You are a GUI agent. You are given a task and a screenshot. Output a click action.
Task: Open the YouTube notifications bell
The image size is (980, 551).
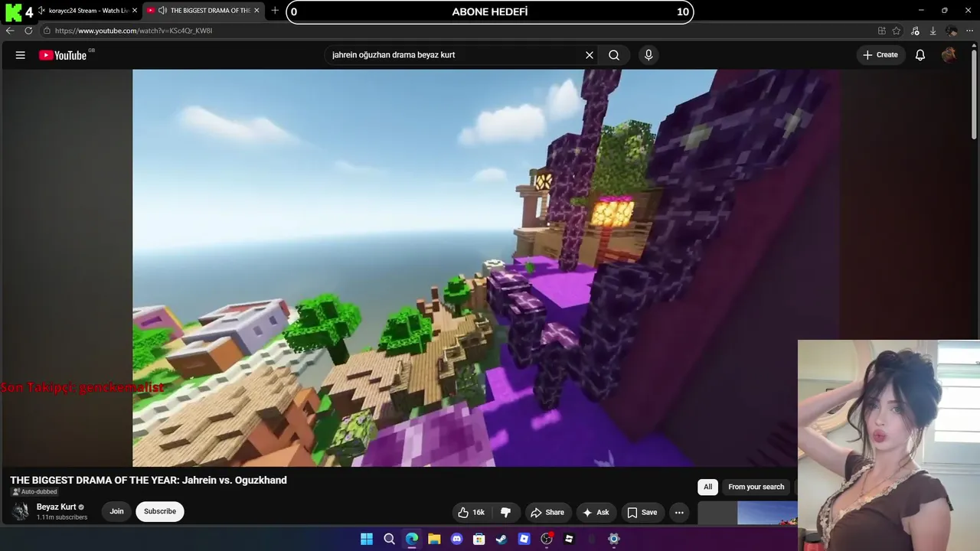[x=920, y=55]
